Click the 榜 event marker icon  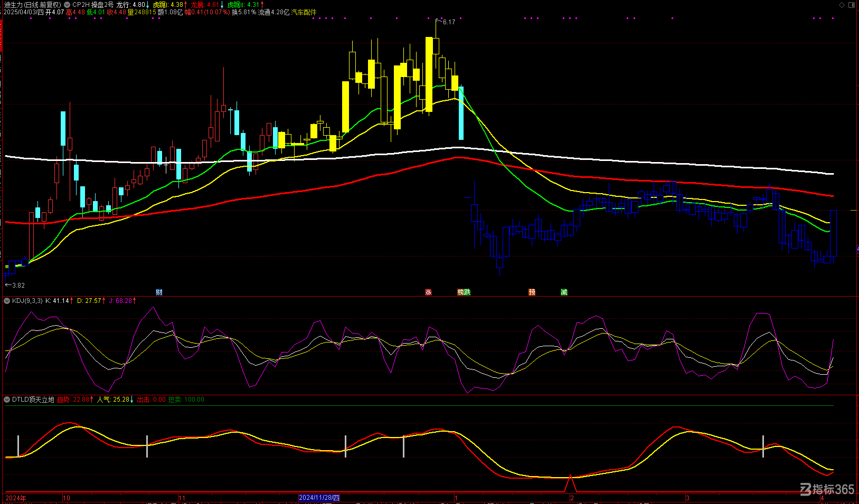click(460, 292)
